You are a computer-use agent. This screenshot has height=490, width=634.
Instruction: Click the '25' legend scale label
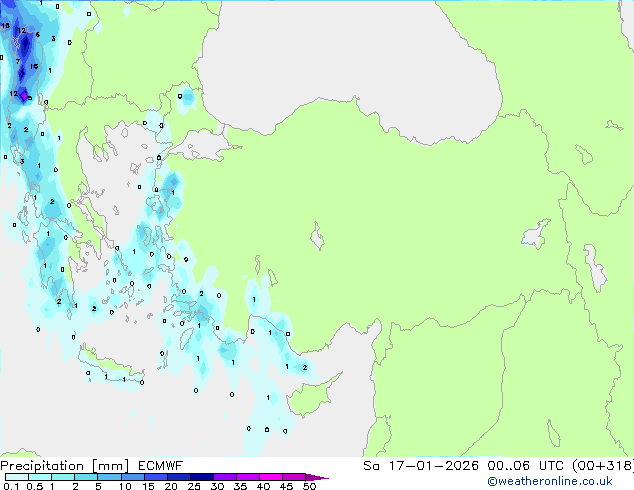[194, 486]
